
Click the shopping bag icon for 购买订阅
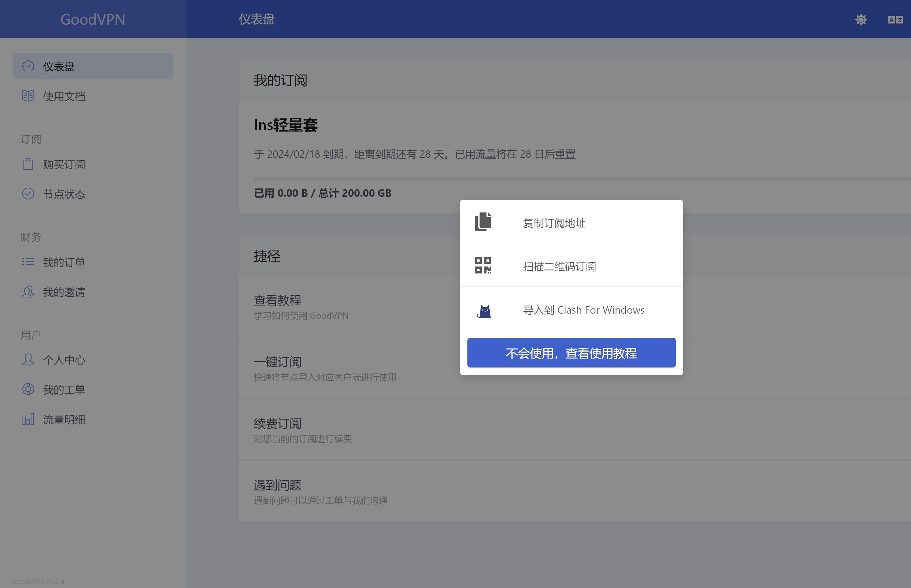[28, 164]
